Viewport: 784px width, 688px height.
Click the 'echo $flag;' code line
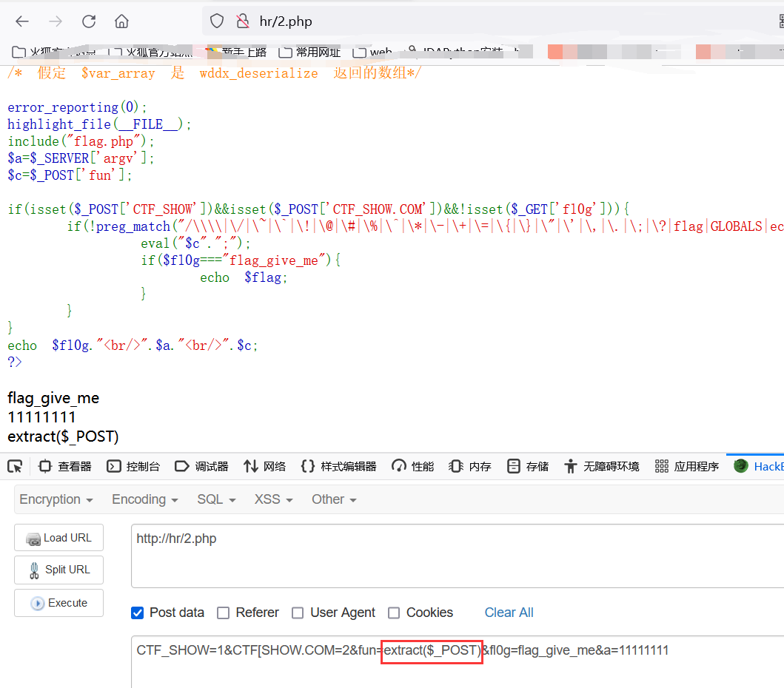(x=244, y=277)
